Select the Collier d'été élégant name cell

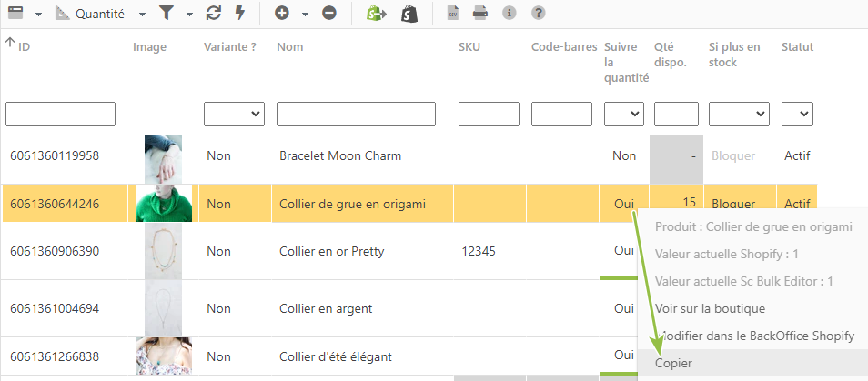(363, 356)
